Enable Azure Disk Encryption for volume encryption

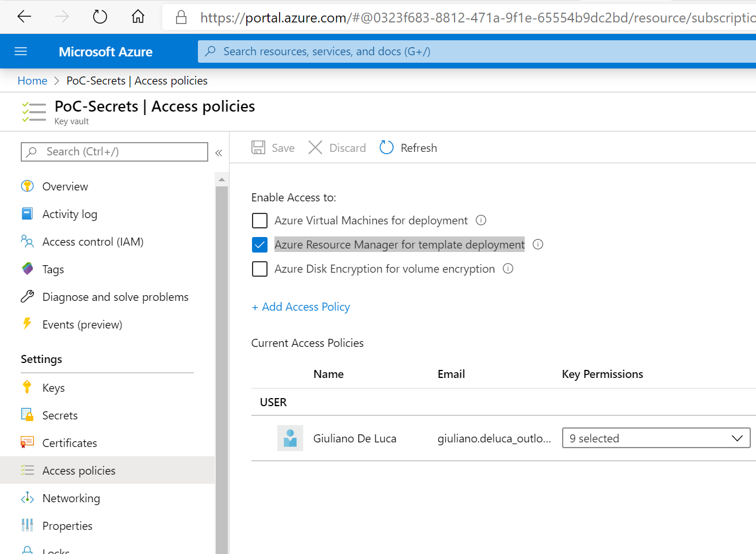259,269
